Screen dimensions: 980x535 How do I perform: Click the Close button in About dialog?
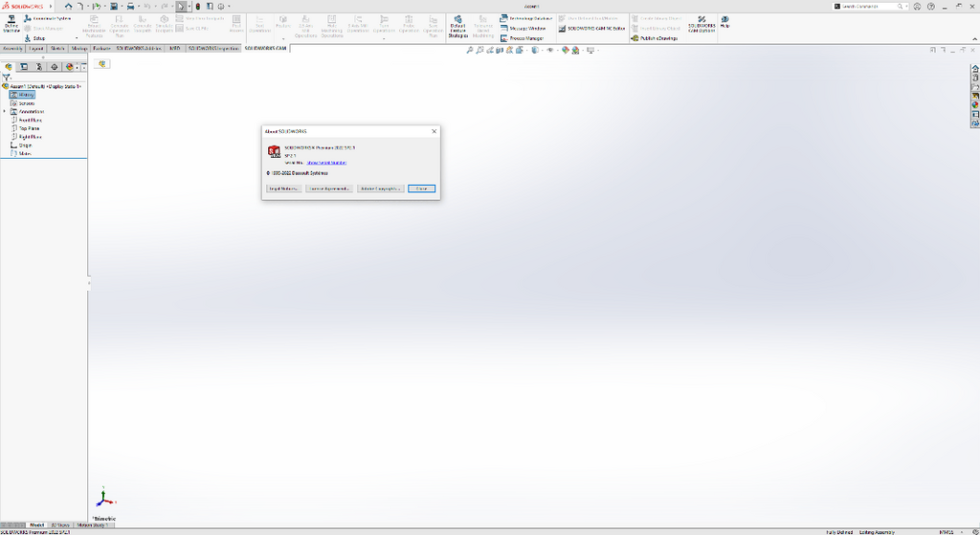click(x=422, y=189)
